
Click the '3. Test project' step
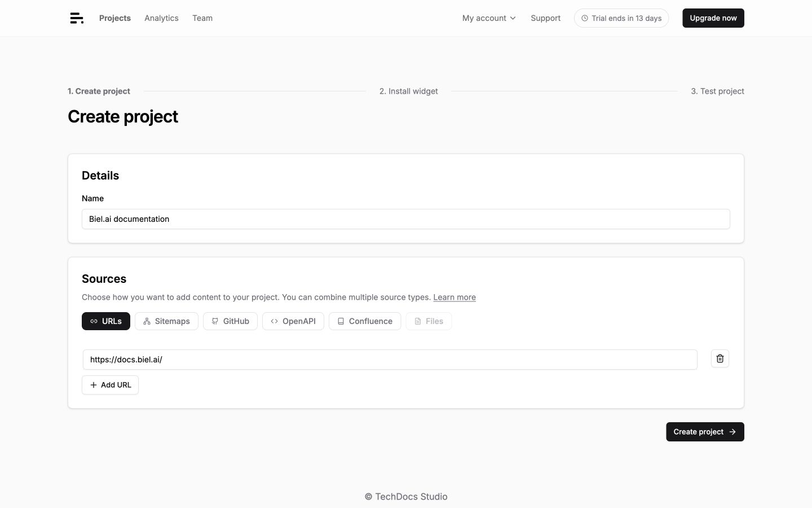click(x=717, y=91)
